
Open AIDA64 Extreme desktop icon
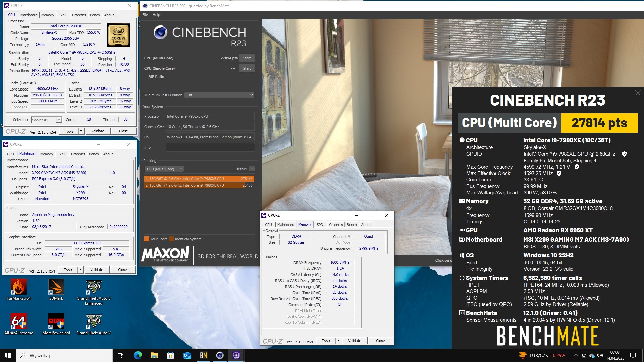(18, 324)
